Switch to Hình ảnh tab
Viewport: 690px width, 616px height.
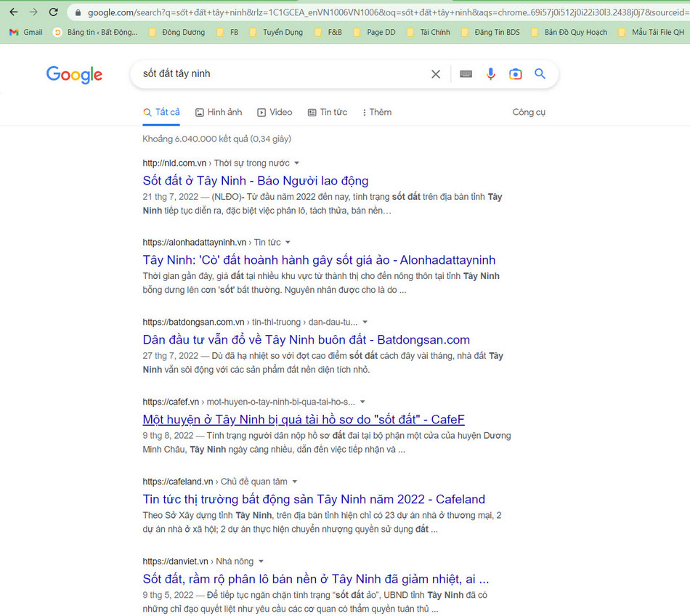(x=219, y=112)
